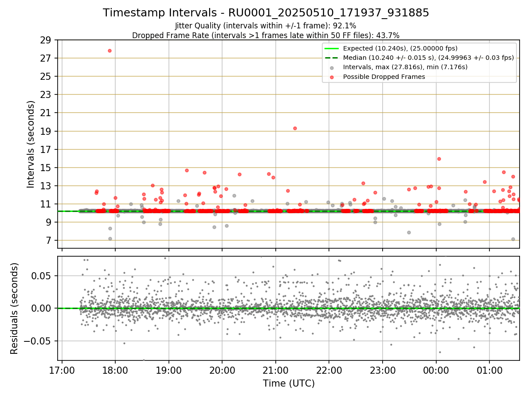Click the '7' y-axis tick label
The width and height of the screenshot is (532, 399).
pyautogui.click(x=49, y=241)
